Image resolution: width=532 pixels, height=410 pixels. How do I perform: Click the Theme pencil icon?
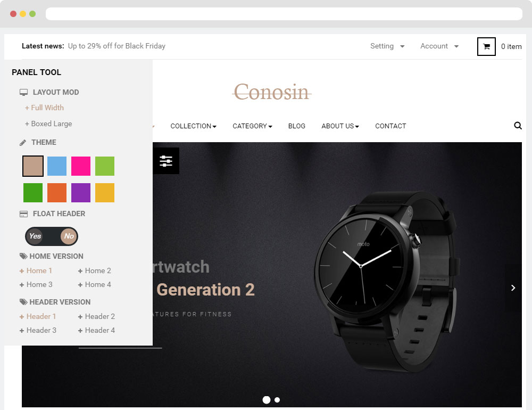(x=23, y=143)
